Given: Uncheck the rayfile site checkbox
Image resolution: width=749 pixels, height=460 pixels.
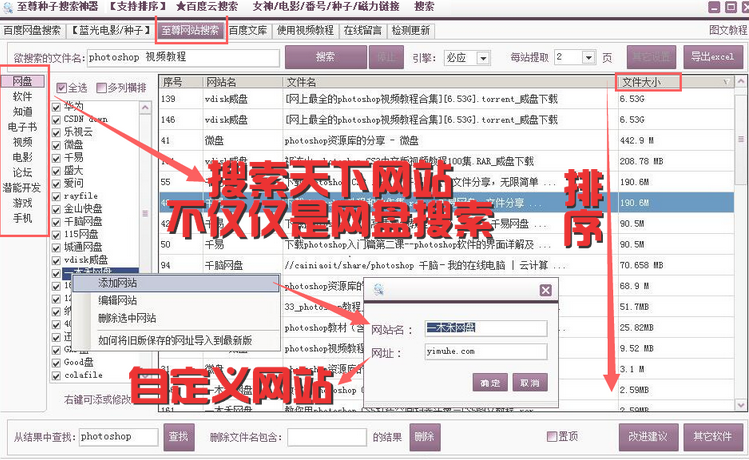Looking at the screenshot, I should click(x=56, y=196).
